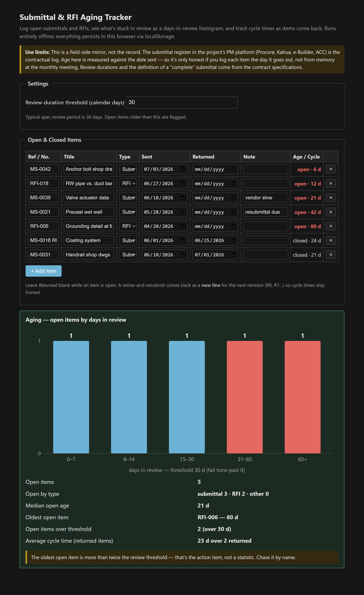
Task: Edit the Handrail shop dwgs title field
Action: (89, 254)
